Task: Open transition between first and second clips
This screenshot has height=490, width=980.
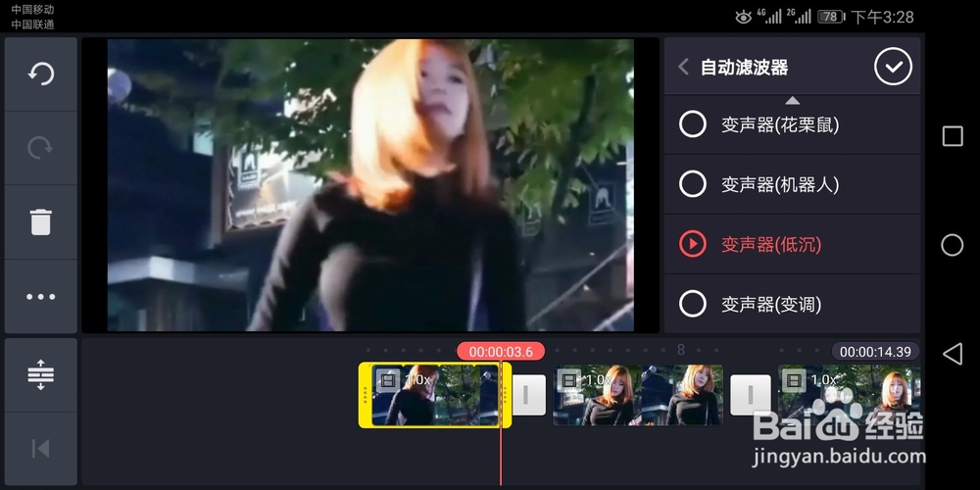Action: [529, 395]
